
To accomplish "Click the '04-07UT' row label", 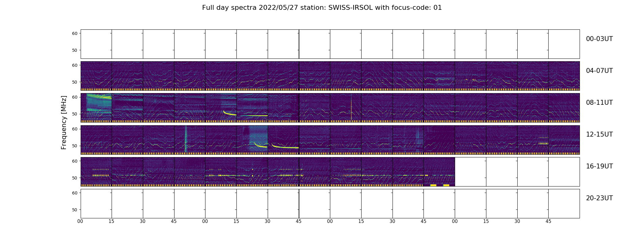I will click(x=599, y=71).
